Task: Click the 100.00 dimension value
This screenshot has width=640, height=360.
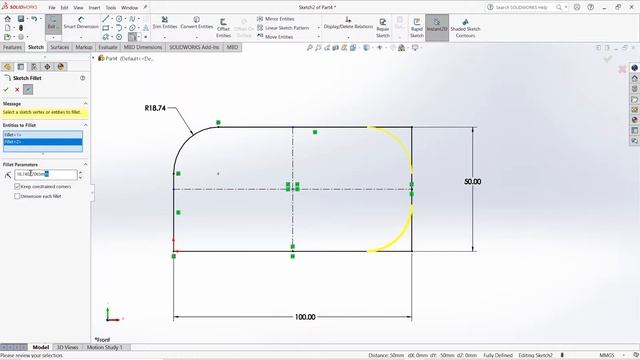Action: tap(305, 317)
